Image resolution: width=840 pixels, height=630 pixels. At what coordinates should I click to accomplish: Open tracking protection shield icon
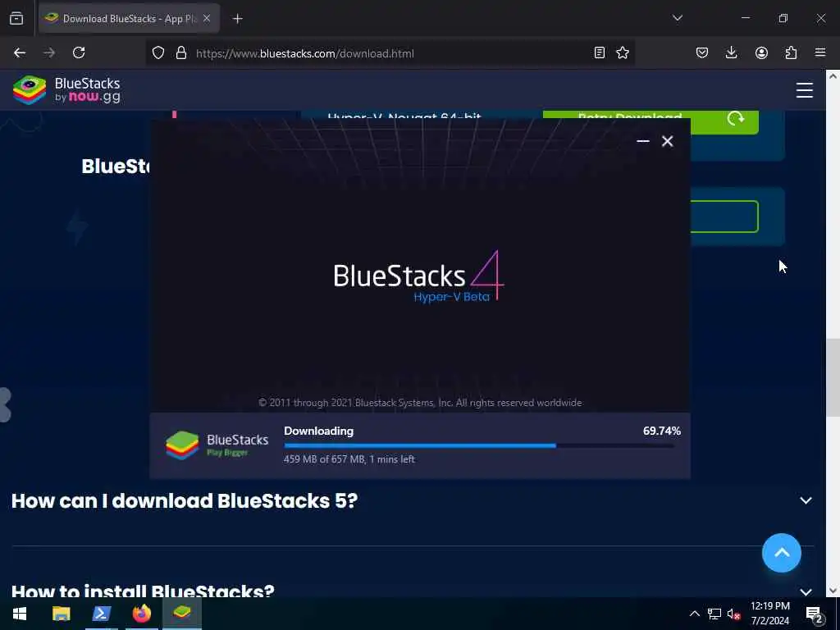pos(158,52)
